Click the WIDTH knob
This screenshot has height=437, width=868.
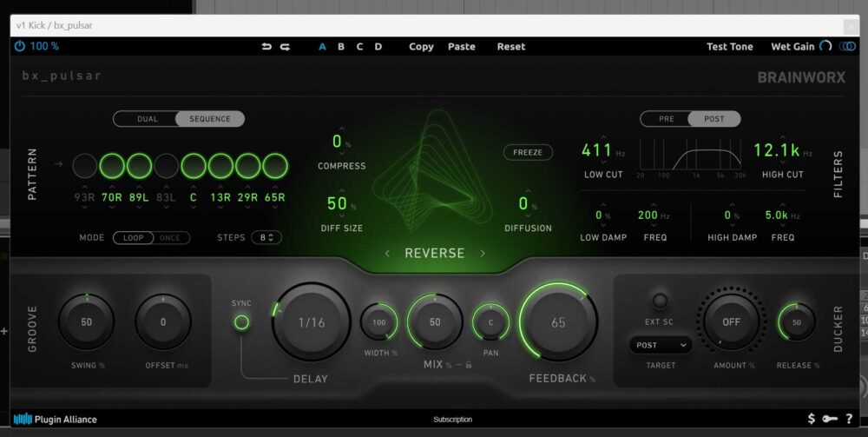[379, 321]
